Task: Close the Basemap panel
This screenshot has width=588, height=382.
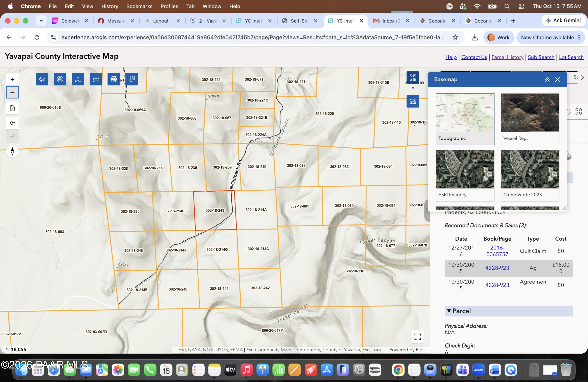Action: point(557,80)
